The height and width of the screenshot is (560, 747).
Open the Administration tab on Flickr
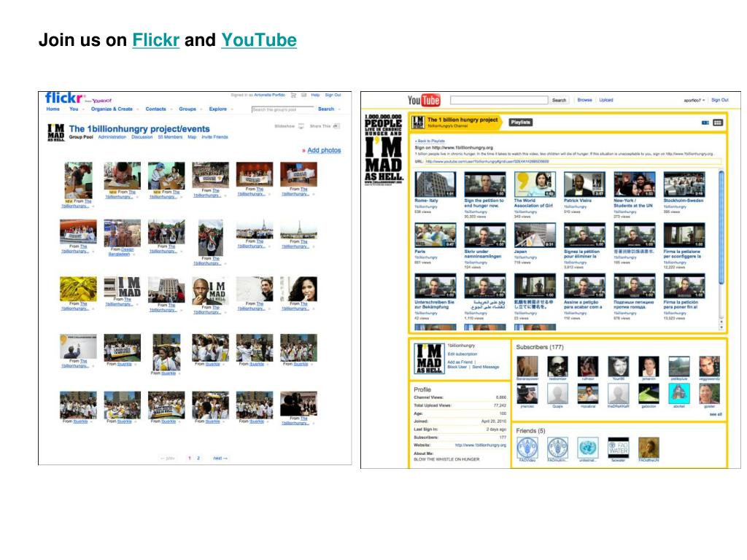pos(112,137)
